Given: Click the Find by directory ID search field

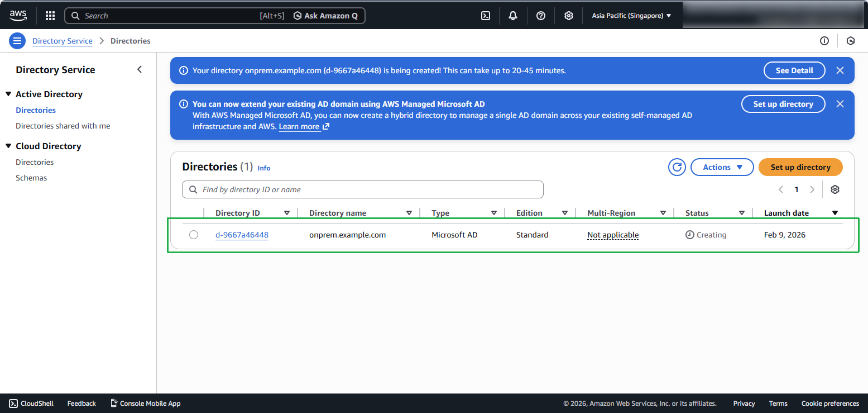Looking at the screenshot, I should click(363, 189).
